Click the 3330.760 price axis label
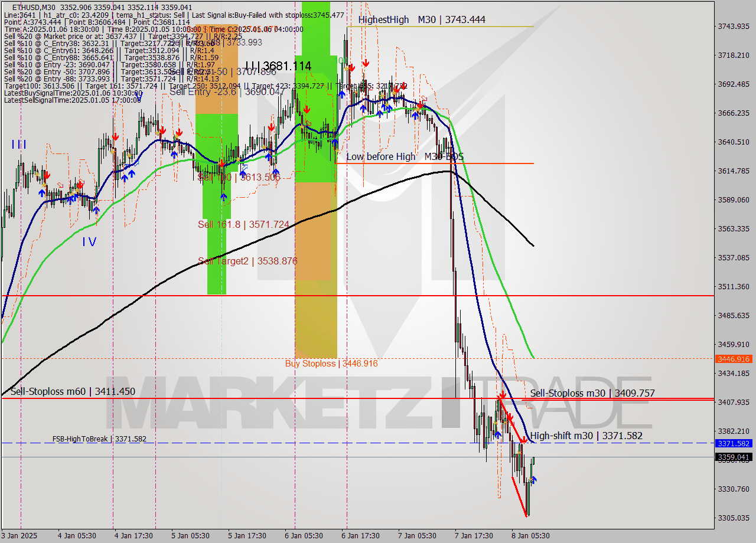 pos(734,489)
